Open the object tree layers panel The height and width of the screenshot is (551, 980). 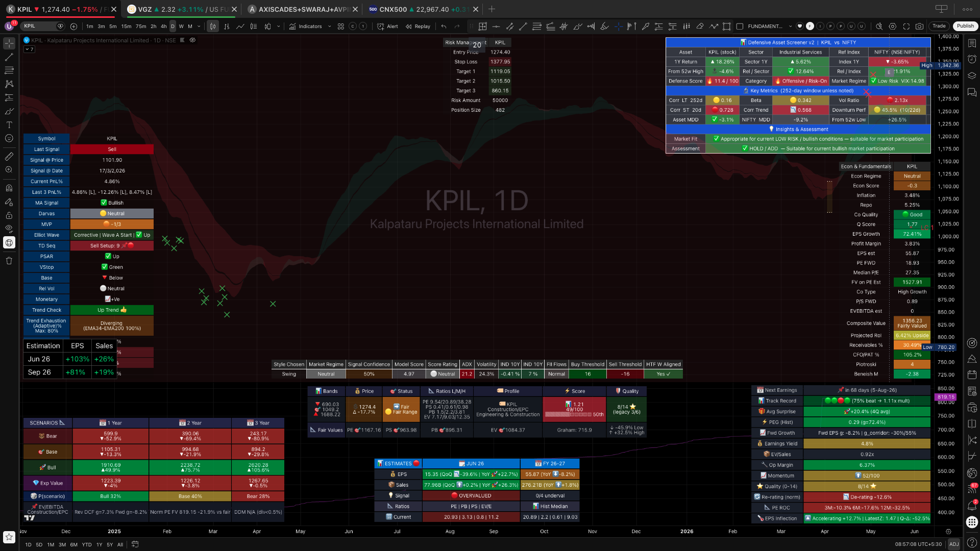pos(972,75)
